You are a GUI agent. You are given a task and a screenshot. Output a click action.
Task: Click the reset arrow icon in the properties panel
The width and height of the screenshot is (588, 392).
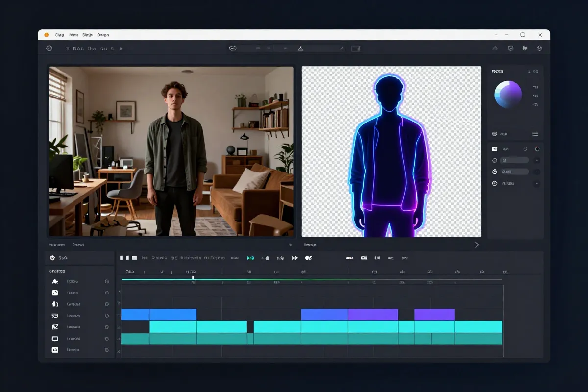tap(525, 149)
